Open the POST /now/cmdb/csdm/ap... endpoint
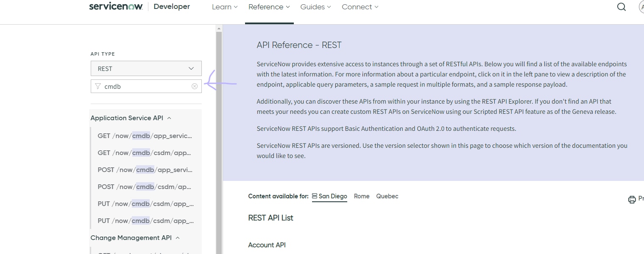 (145, 187)
